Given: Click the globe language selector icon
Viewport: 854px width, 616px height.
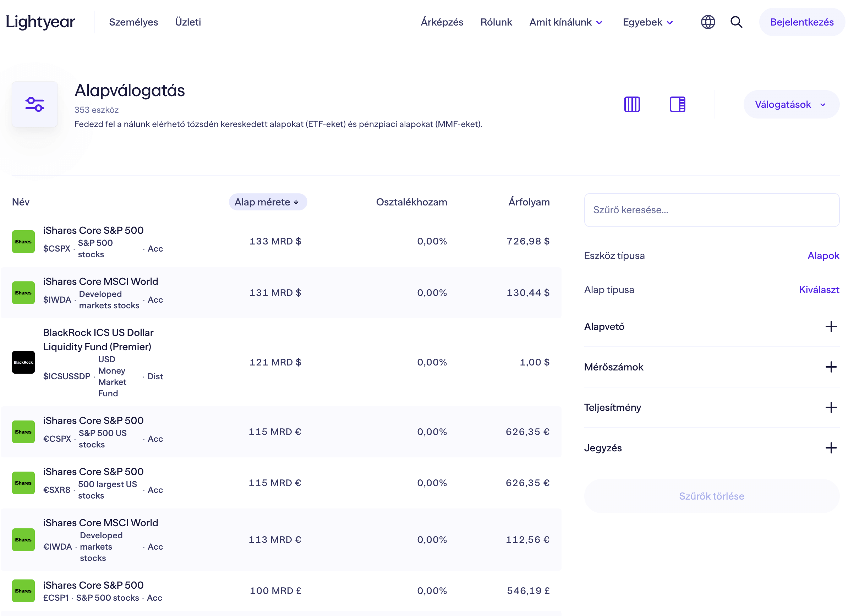Looking at the screenshot, I should point(707,22).
